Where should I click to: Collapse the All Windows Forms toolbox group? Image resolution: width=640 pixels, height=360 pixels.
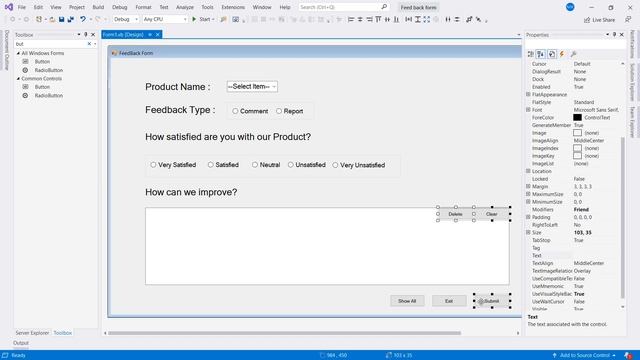(x=18, y=53)
